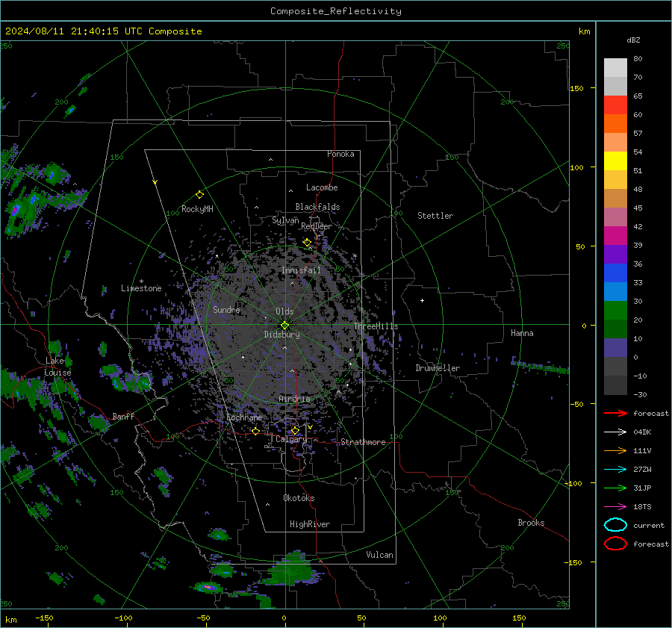672x628 pixels.
Task: Click the Hanna label
Action: click(522, 333)
